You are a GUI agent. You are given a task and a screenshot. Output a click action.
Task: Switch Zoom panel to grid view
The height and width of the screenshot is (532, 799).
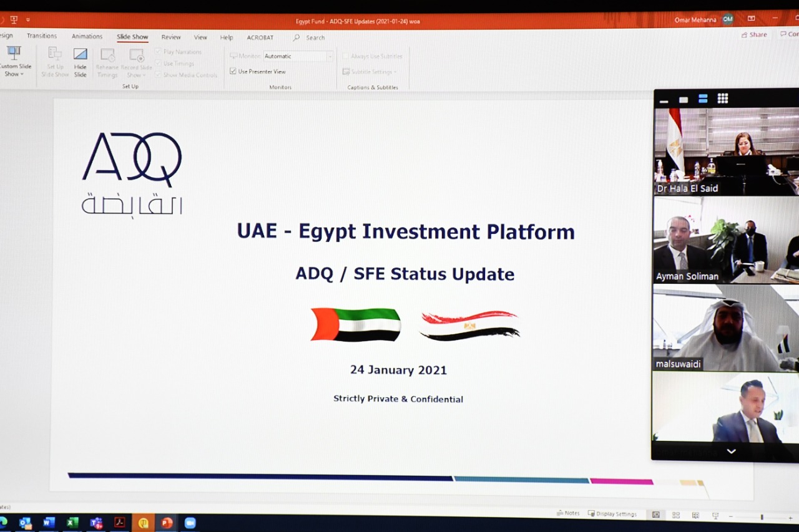click(x=723, y=98)
